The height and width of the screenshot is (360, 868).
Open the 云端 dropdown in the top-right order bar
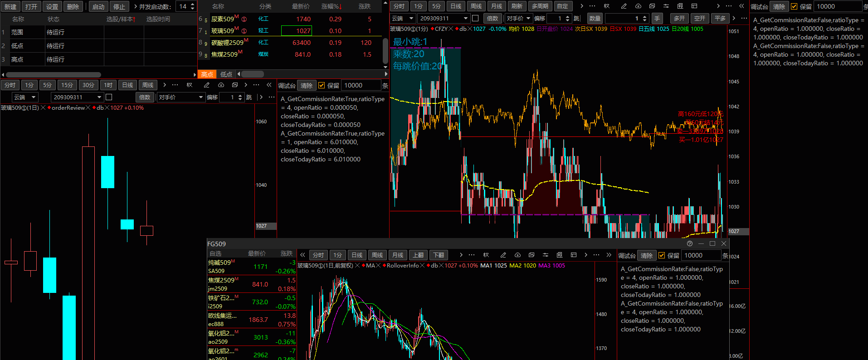403,18
